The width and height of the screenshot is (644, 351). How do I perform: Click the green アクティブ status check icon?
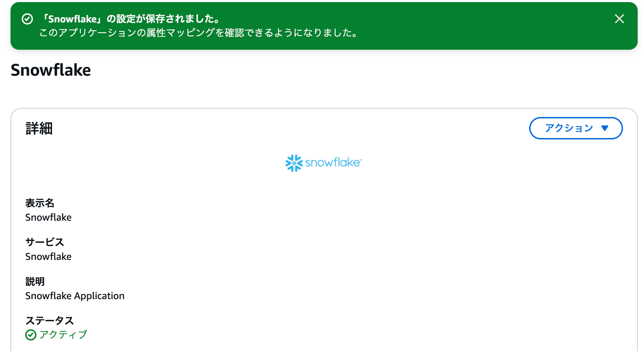click(31, 335)
